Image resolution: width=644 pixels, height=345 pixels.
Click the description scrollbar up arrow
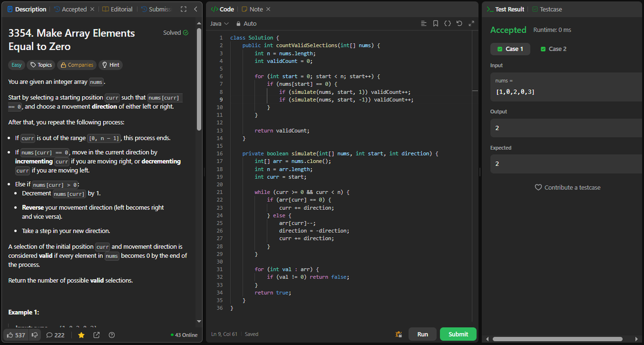(200, 23)
